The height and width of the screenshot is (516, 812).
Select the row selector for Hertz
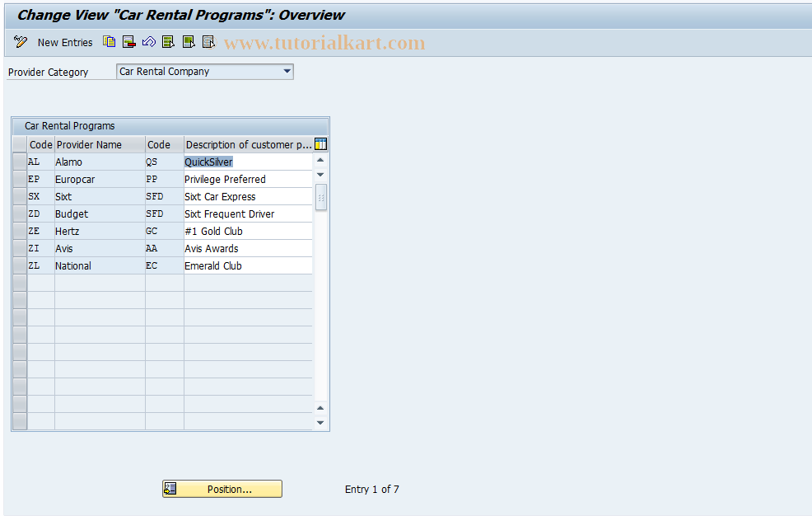click(x=20, y=231)
